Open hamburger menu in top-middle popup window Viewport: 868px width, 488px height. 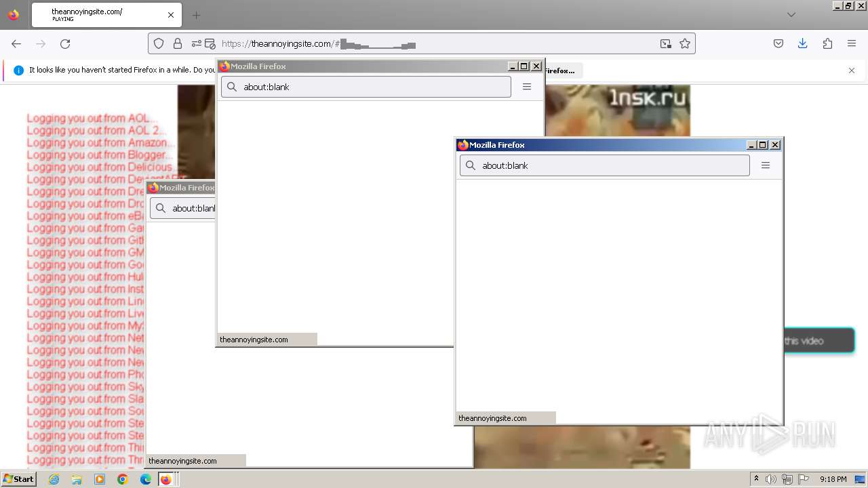pyautogui.click(x=527, y=87)
